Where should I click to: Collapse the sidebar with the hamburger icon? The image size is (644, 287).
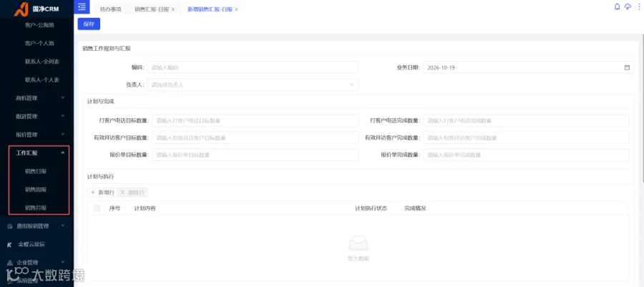(82, 6)
